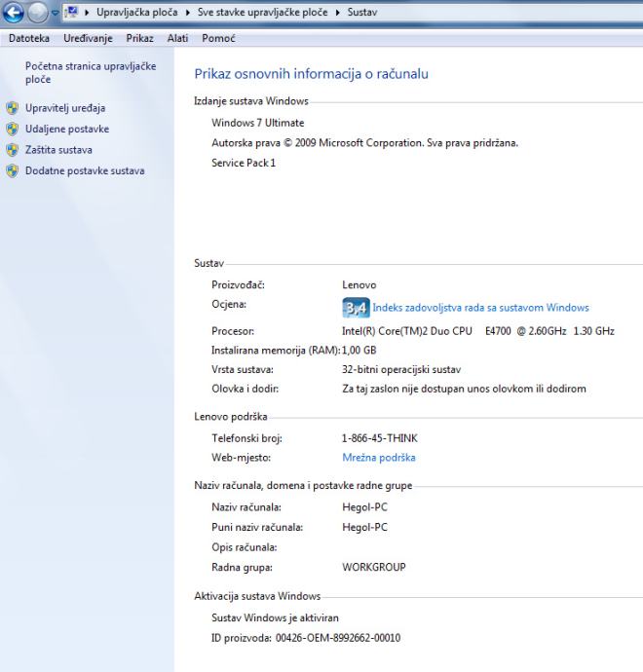Open Upravitelj uređaja link
This screenshot has width=643, height=672.
coord(65,108)
